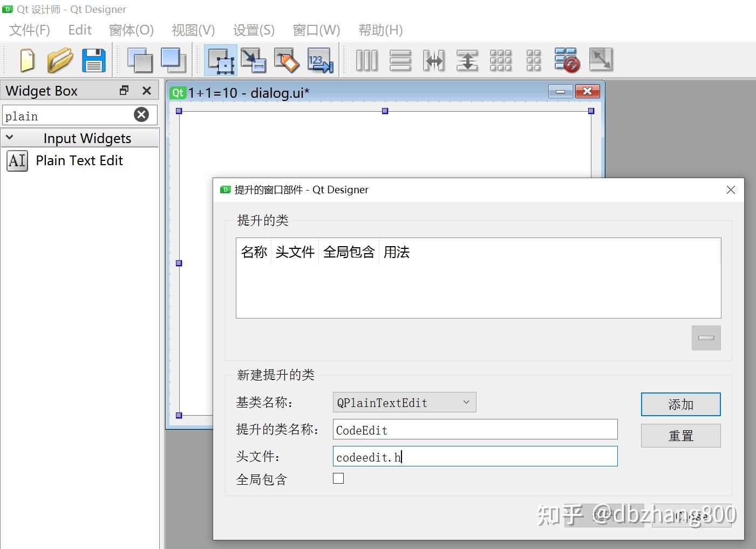This screenshot has height=549, width=756.
Task: Select the Edit Widgets mode icon
Action: click(x=220, y=60)
